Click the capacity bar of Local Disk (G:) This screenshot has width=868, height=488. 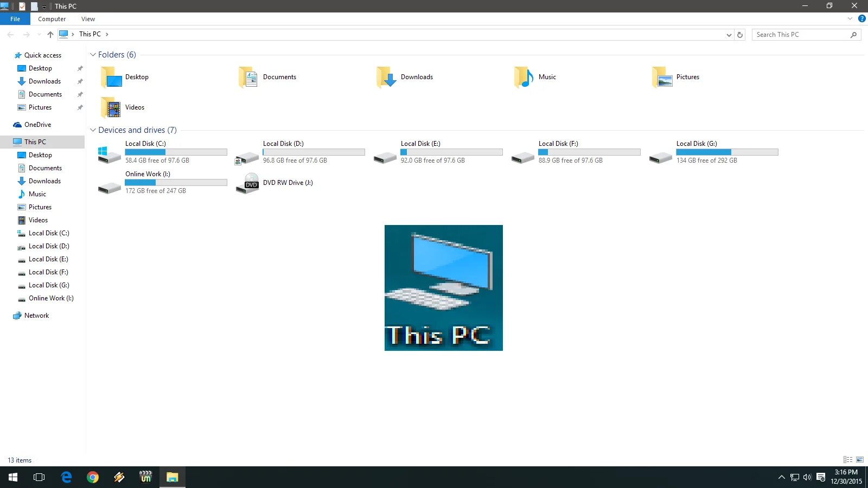pos(727,152)
